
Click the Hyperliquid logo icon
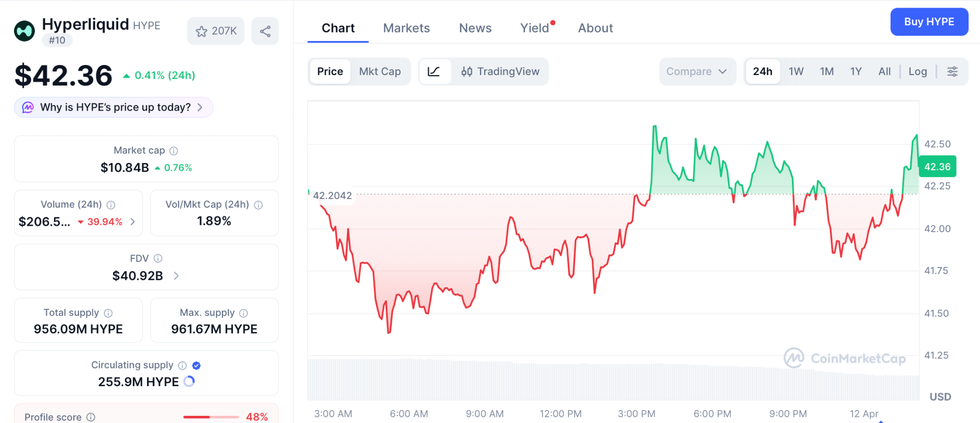24,32
